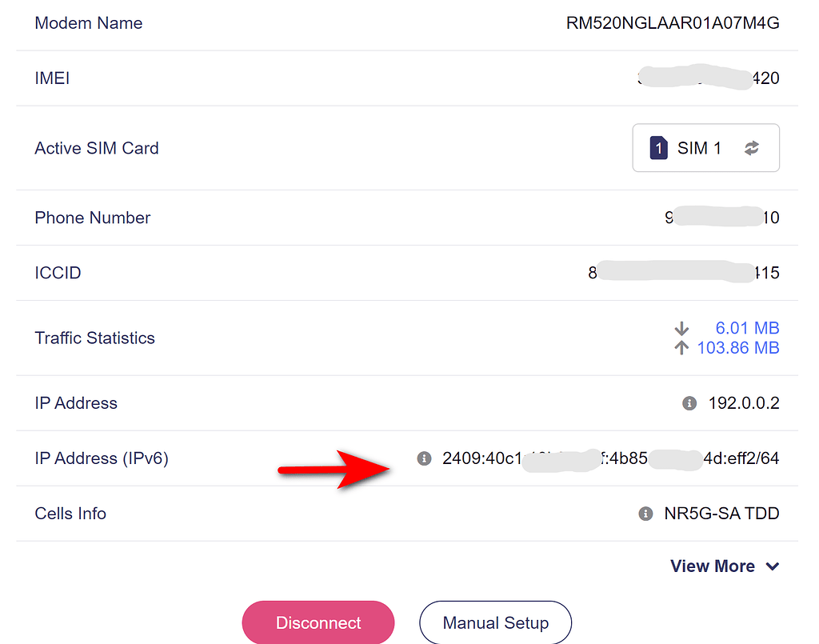Open the Active SIM Card selector
This screenshot has height=644, width=819.
point(705,148)
